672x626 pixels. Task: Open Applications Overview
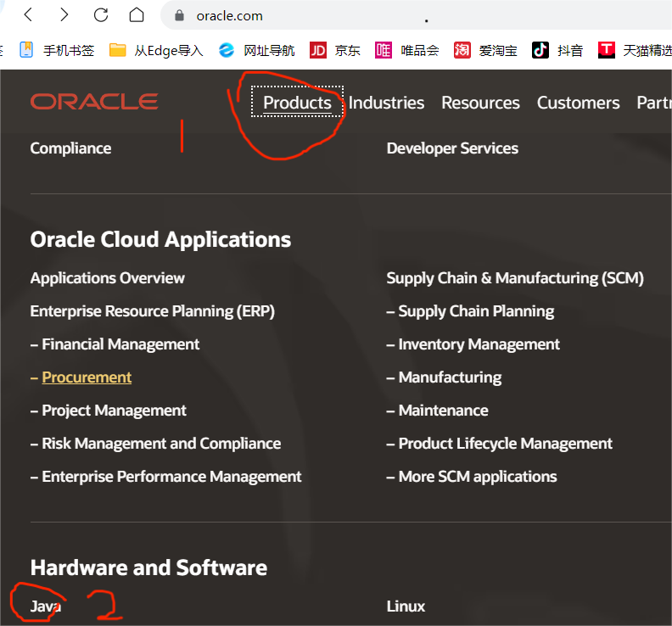pyautogui.click(x=107, y=278)
